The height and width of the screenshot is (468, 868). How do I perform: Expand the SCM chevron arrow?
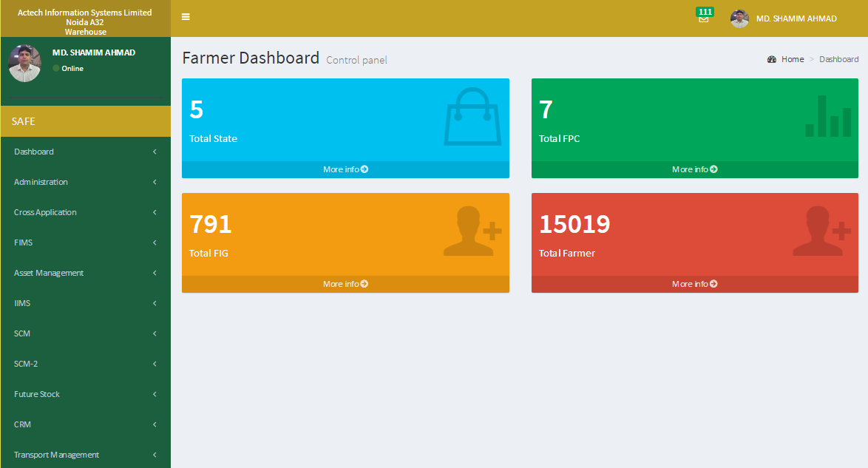coord(155,333)
